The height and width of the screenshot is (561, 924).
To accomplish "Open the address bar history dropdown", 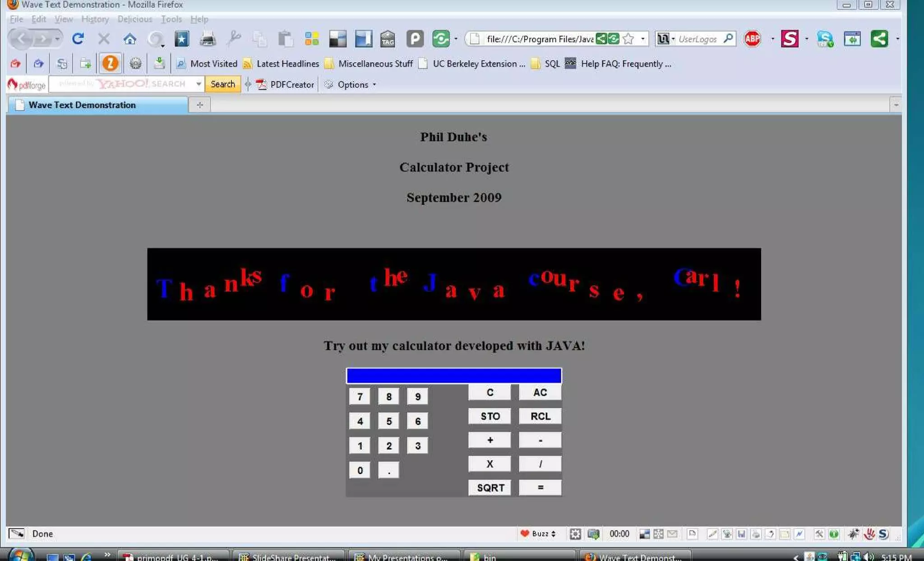I will (642, 39).
